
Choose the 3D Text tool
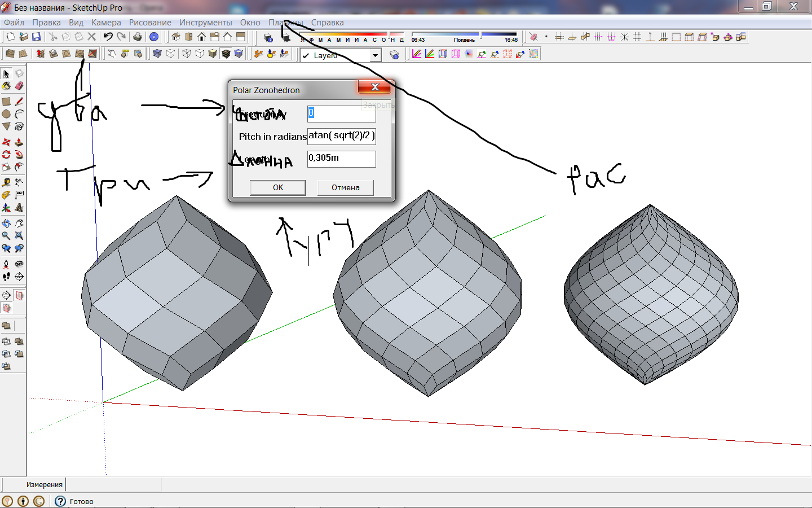click(19, 208)
